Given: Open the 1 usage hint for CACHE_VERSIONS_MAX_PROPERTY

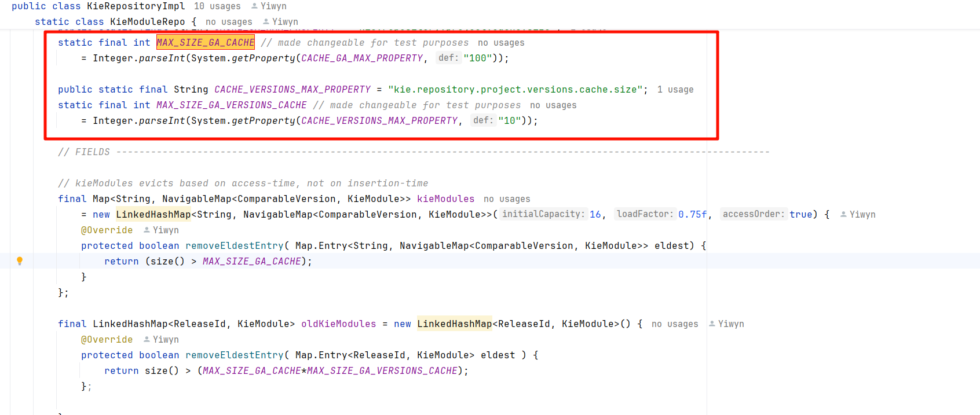Looking at the screenshot, I should click(675, 90).
